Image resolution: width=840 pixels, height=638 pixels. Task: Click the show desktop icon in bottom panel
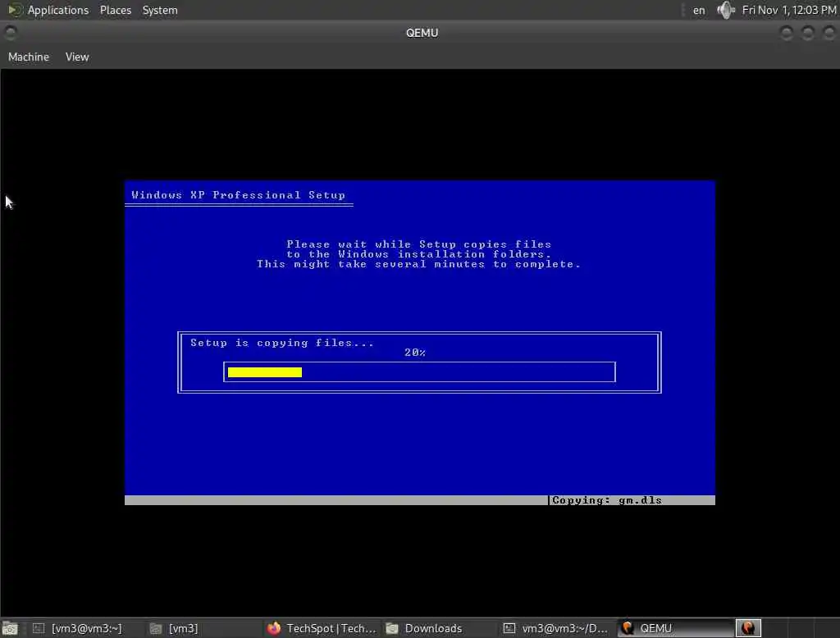(10, 628)
